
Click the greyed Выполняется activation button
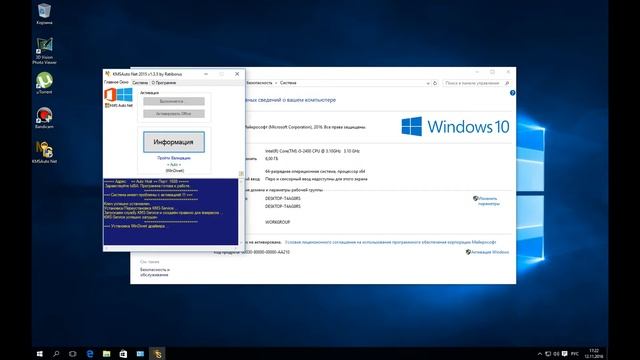(174, 101)
